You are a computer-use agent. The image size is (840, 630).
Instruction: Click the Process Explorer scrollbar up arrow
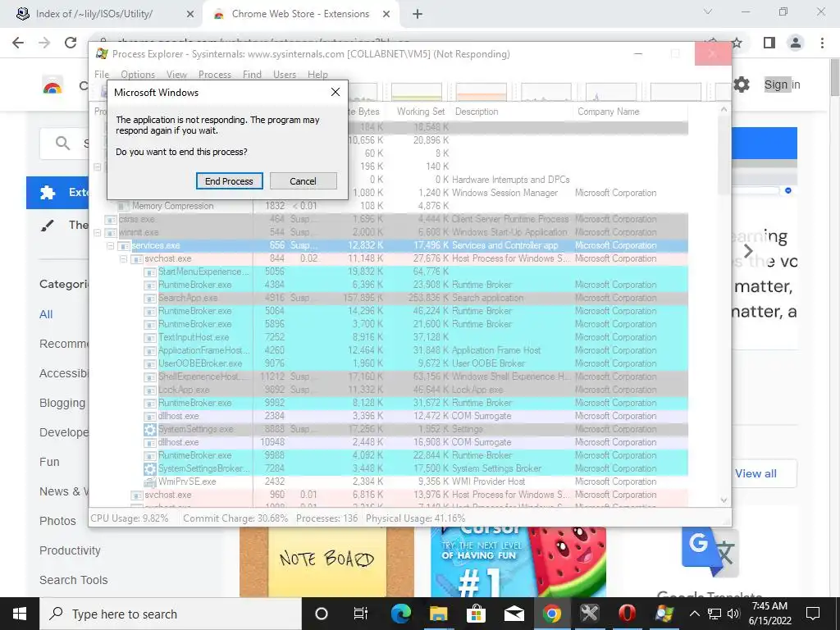click(x=724, y=110)
